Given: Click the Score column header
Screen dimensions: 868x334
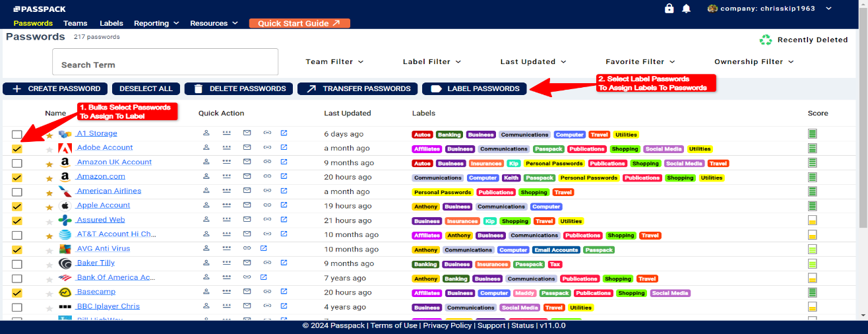Looking at the screenshot, I should (x=818, y=113).
